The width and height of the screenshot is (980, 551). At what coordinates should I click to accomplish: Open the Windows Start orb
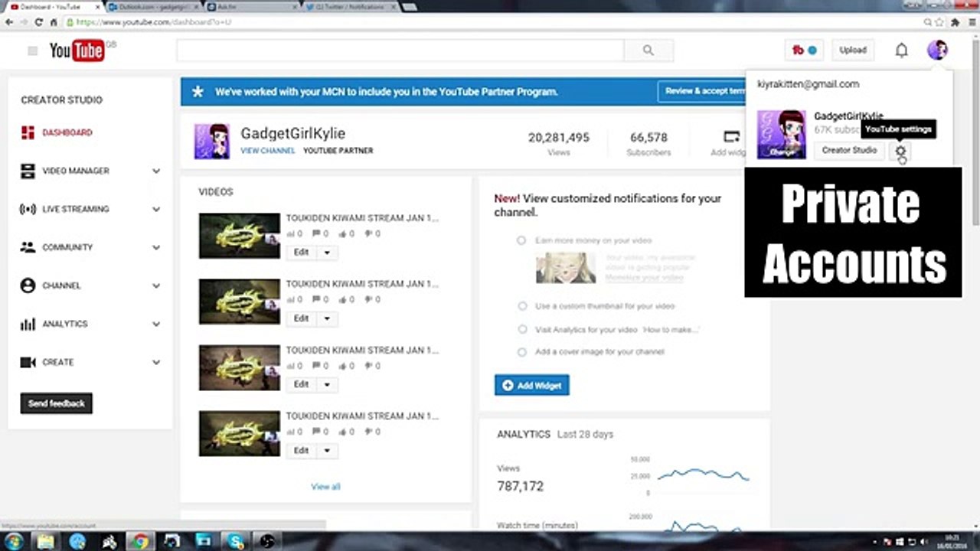[15, 541]
